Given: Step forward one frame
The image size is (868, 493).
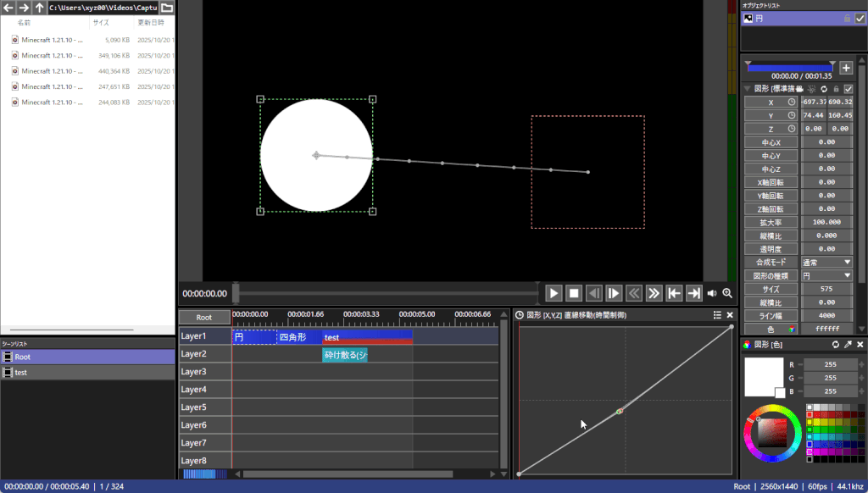Looking at the screenshot, I should [614, 293].
